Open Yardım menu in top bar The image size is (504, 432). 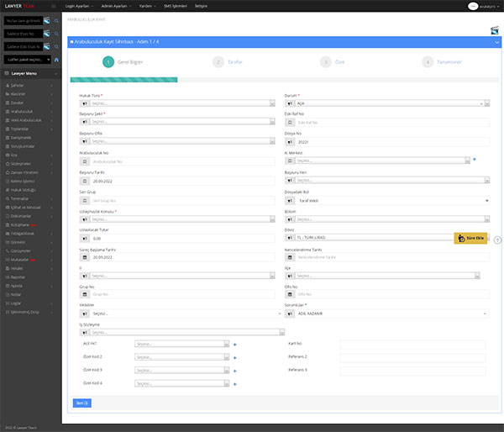(147, 6)
